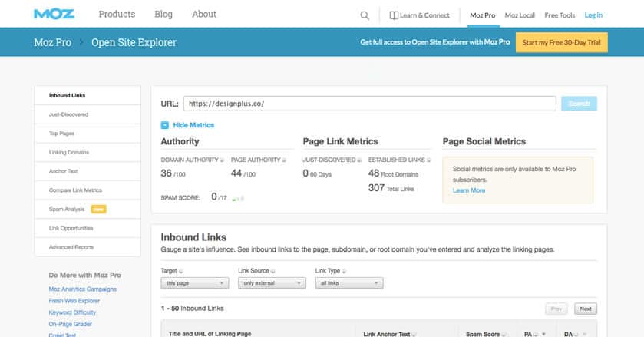The width and height of the screenshot is (644, 337).
Task: Sort by the DA column arrow
Action: (584, 334)
